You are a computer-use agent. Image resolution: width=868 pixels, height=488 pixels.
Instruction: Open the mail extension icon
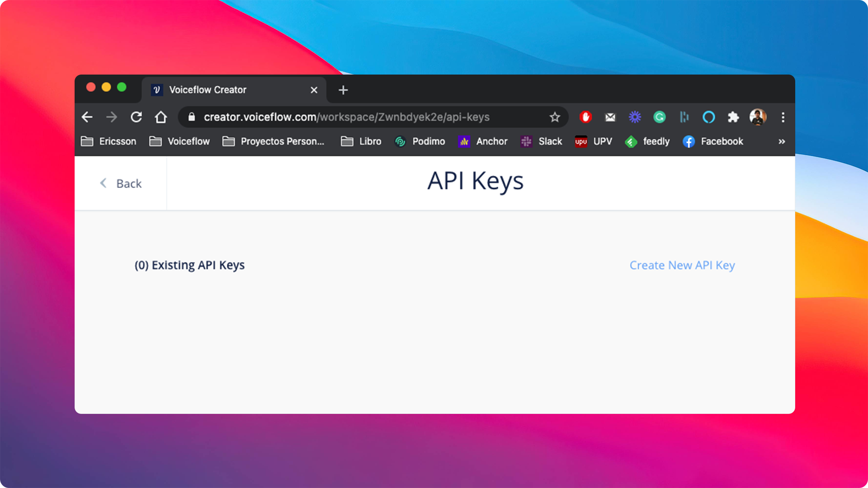[610, 117]
